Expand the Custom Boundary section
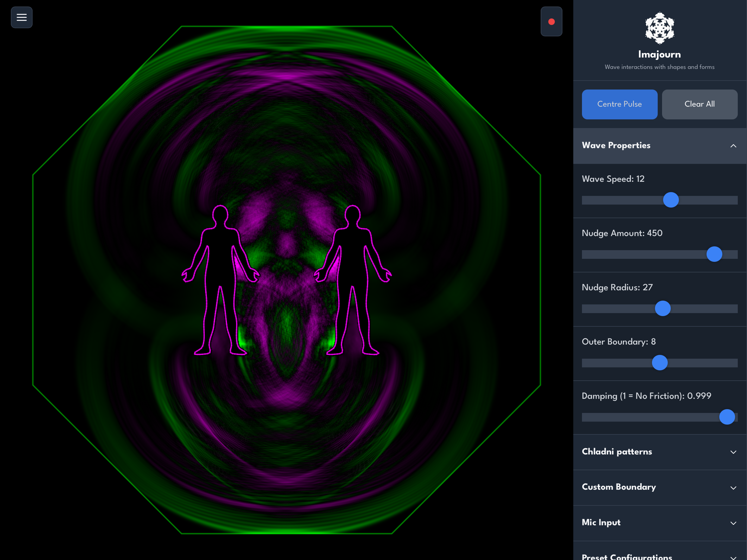Viewport: 747px width, 560px height. point(733,488)
